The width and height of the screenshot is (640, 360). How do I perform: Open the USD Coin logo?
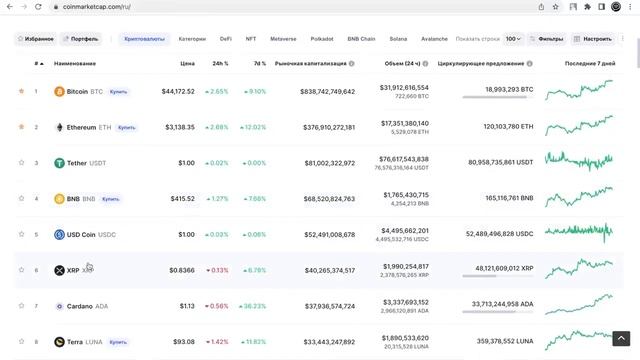[59, 234]
